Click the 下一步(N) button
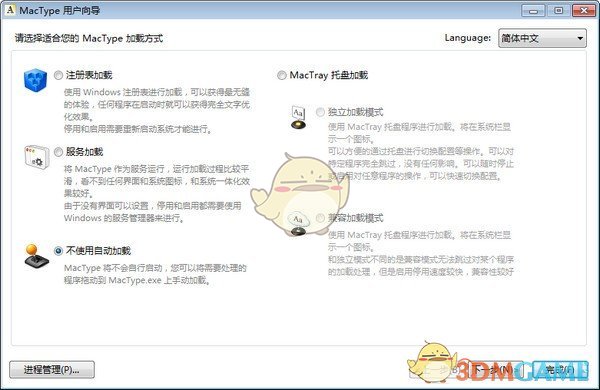600x390 pixels. tap(496, 370)
